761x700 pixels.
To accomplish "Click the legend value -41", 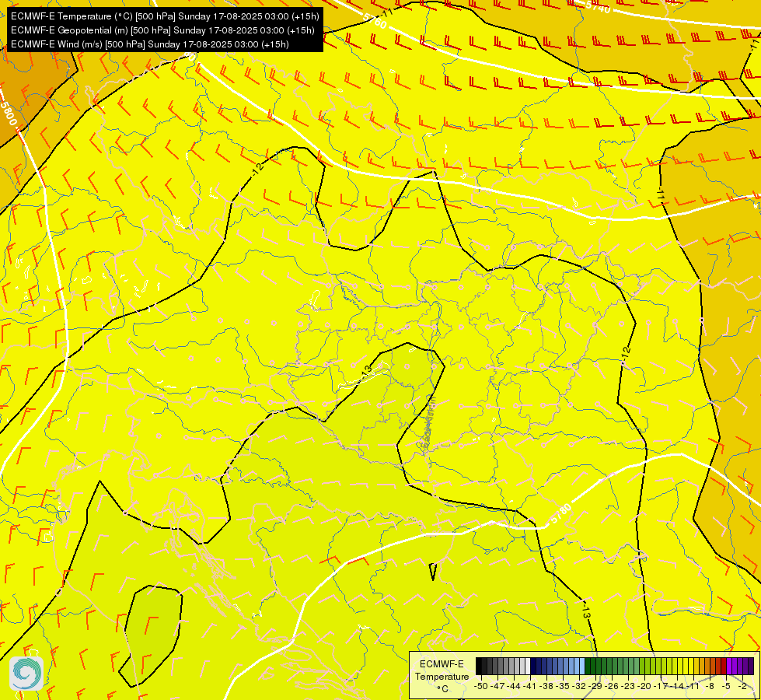I will (x=530, y=686).
